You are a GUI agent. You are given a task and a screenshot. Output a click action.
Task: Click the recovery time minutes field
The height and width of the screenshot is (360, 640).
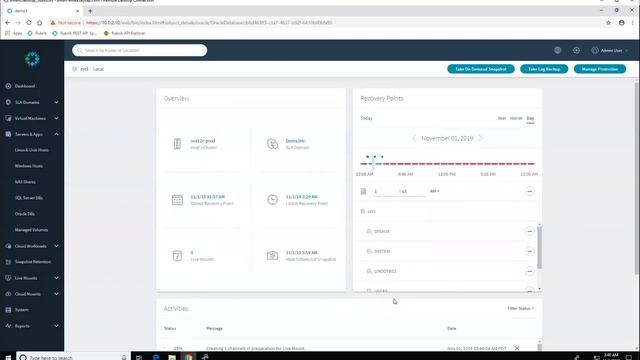tap(413, 191)
